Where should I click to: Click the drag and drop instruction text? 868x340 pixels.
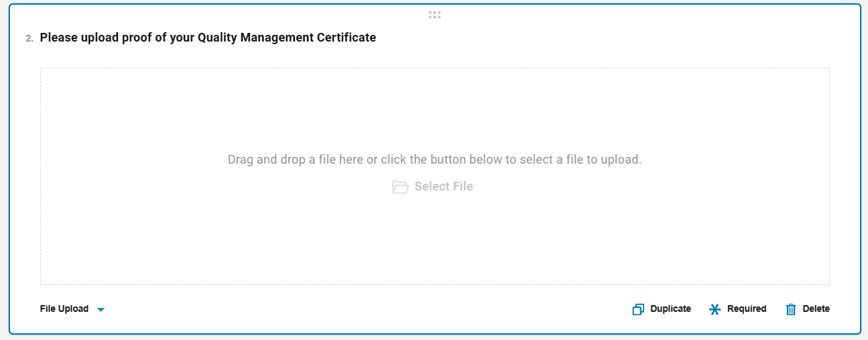(x=434, y=160)
